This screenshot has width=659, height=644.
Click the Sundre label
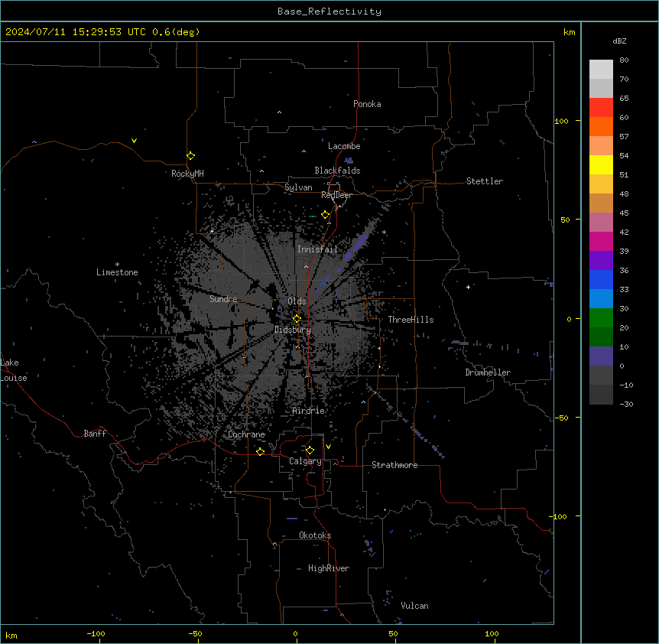pyautogui.click(x=223, y=299)
